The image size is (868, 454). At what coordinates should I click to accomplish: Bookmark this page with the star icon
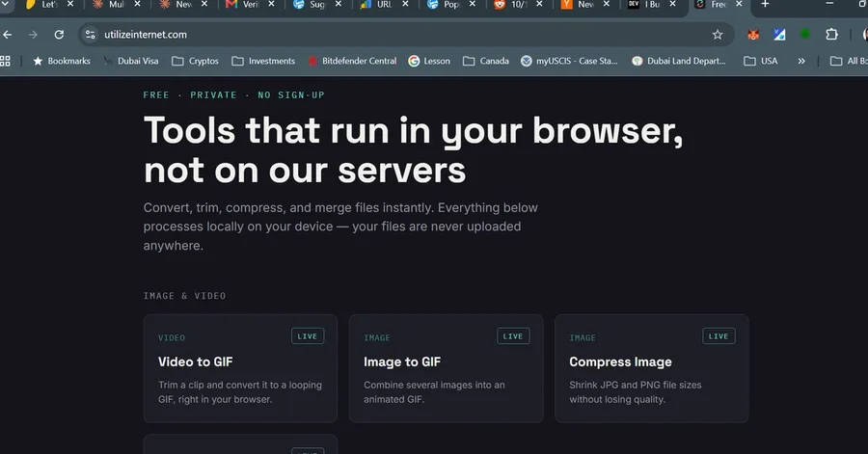point(718,35)
